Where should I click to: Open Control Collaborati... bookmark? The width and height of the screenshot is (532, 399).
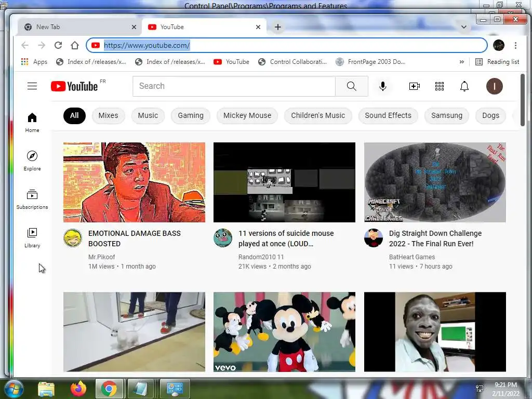(292, 62)
